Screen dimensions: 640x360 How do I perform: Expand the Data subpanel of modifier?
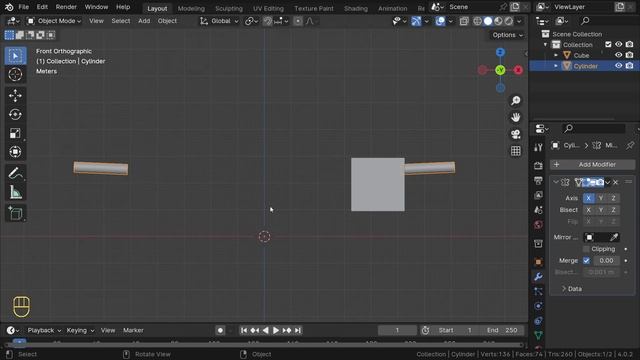click(571, 289)
